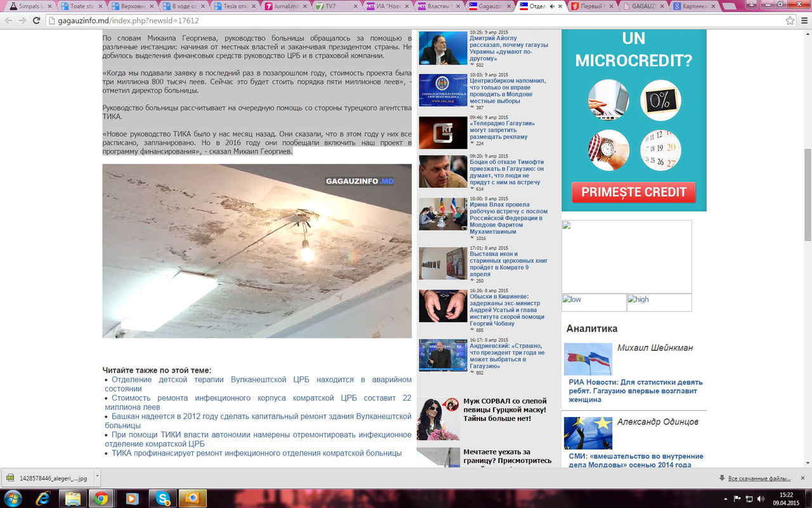Click the GRT logo news thumbnail
The width and height of the screenshot is (812, 508).
point(443,133)
